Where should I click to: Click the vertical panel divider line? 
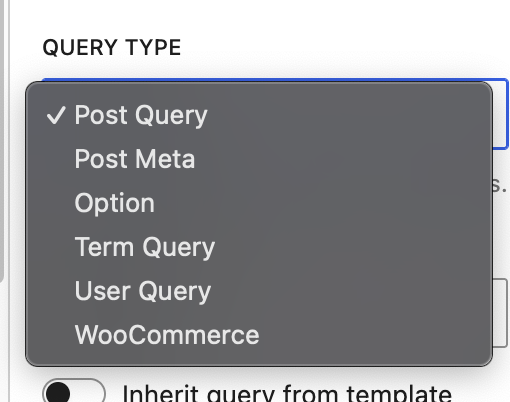pyautogui.click(x=9, y=201)
